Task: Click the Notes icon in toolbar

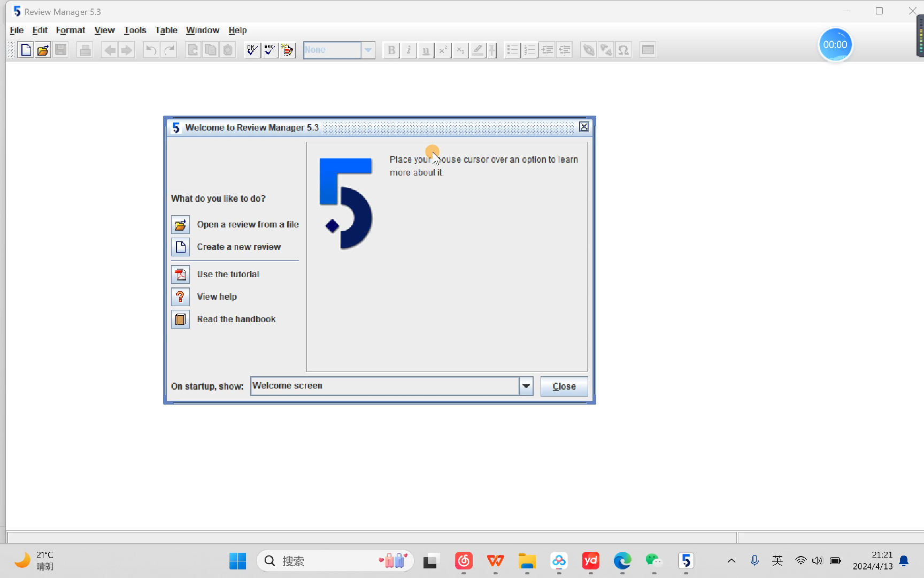Action: tap(288, 50)
